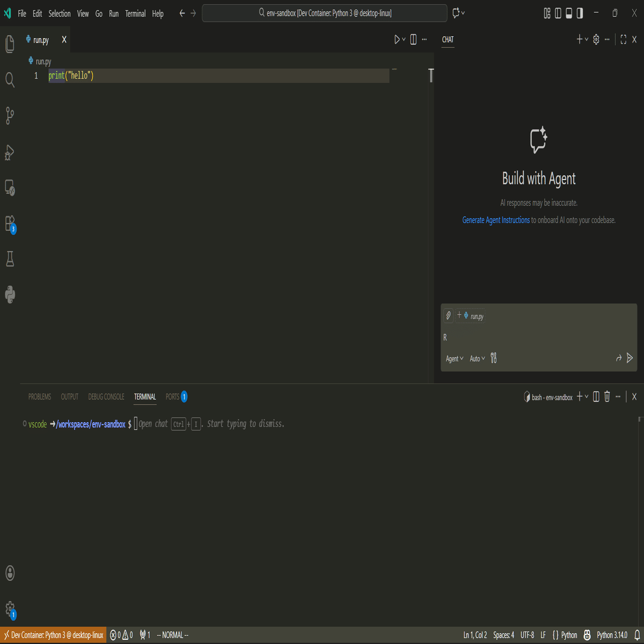Open the Search view in the Activity Bar
This screenshot has height=644, width=644.
10,79
